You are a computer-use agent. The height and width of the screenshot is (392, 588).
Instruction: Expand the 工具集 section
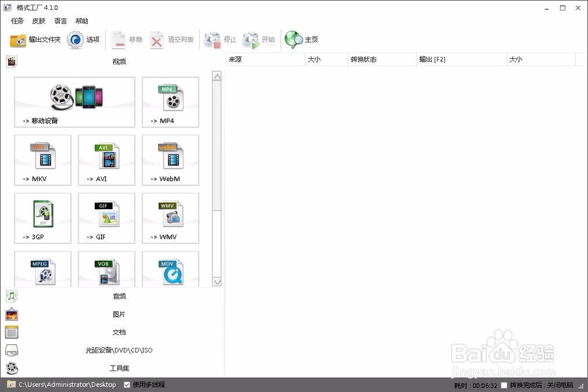119,368
